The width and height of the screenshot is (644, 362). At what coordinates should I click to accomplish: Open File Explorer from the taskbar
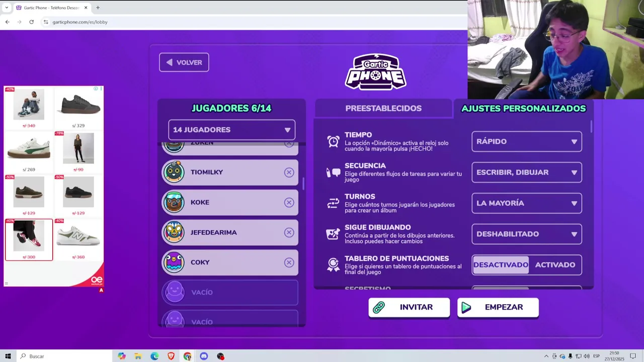pyautogui.click(x=138, y=356)
